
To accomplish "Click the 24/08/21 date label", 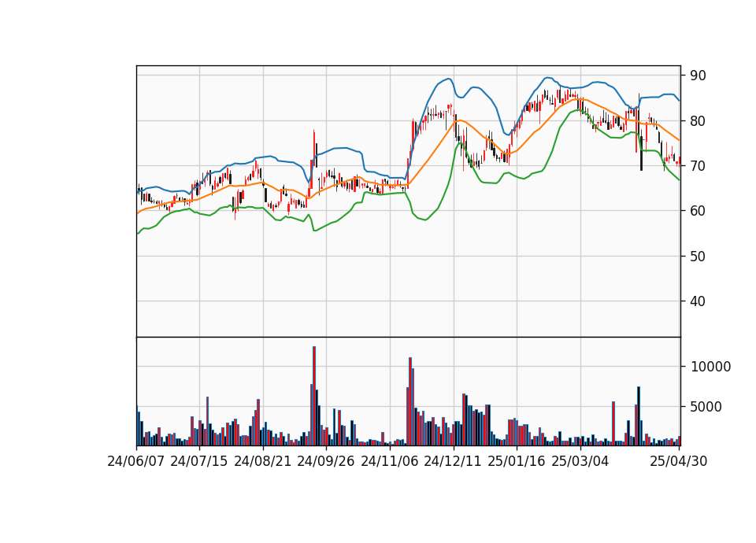I will point(263,461).
